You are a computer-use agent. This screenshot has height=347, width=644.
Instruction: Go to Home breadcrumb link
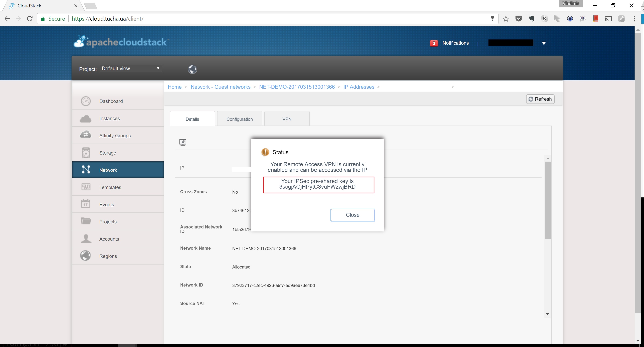tap(175, 87)
